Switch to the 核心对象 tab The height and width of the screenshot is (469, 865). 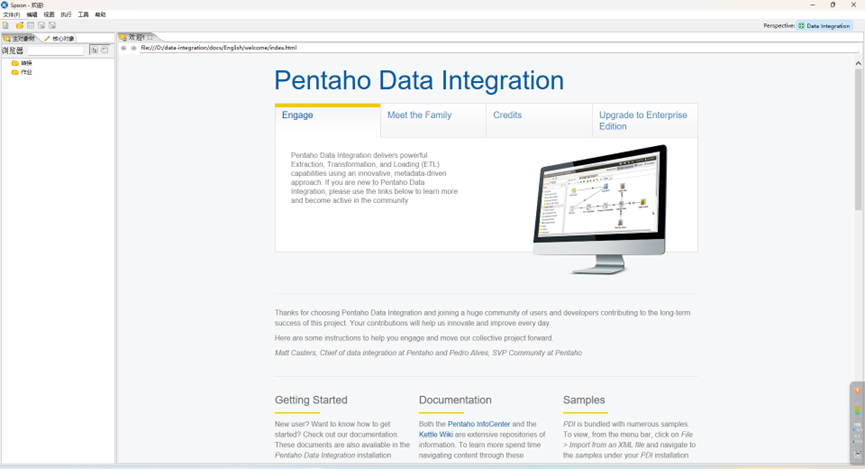60,39
